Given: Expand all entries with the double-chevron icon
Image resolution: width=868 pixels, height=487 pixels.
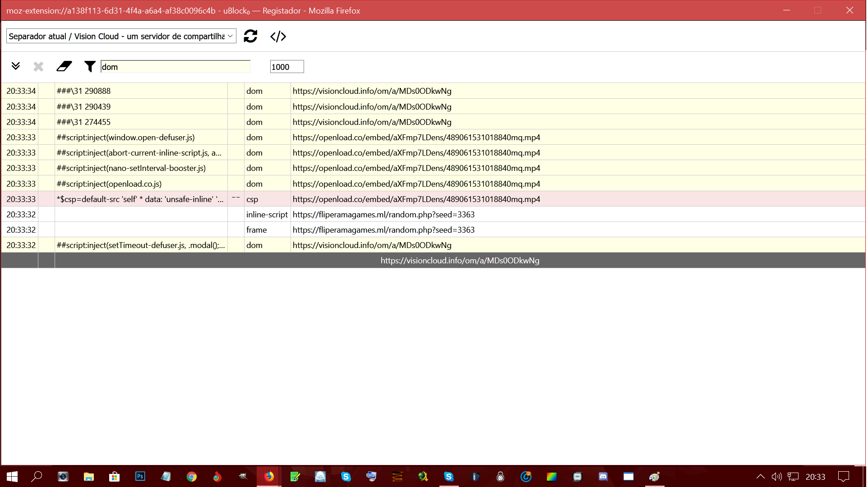Looking at the screenshot, I should tap(16, 66).
